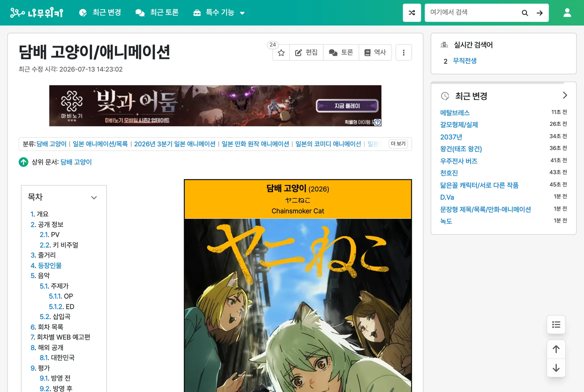Click the 편집 edit button

(x=306, y=52)
